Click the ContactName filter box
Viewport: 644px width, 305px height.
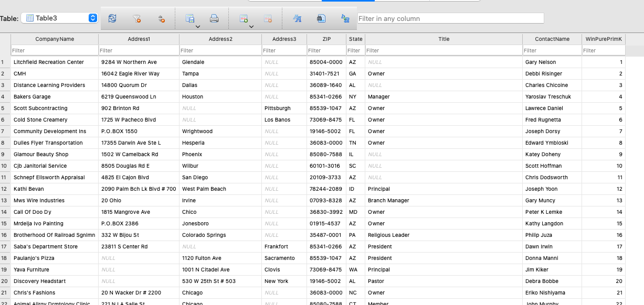pos(552,50)
